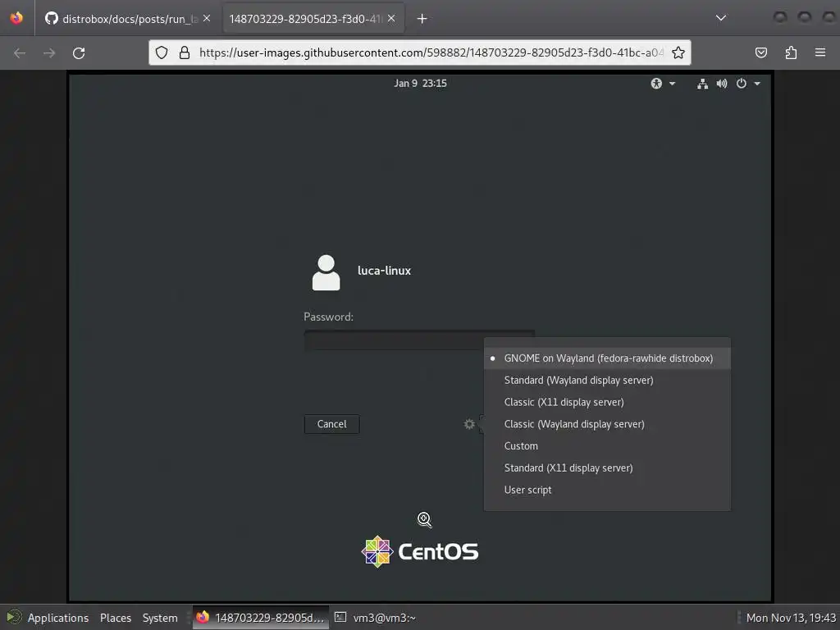The height and width of the screenshot is (630, 840).
Task: Click the Jan 9 23:15 clock in image
Action: (420, 84)
